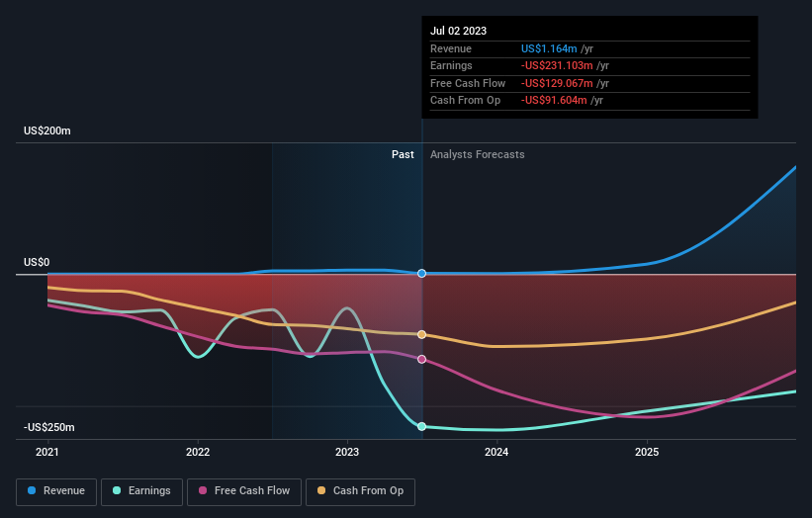Click the -US$129.067m free cash flow value
This screenshot has width=812, height=518.
click(x=557, y=83)
